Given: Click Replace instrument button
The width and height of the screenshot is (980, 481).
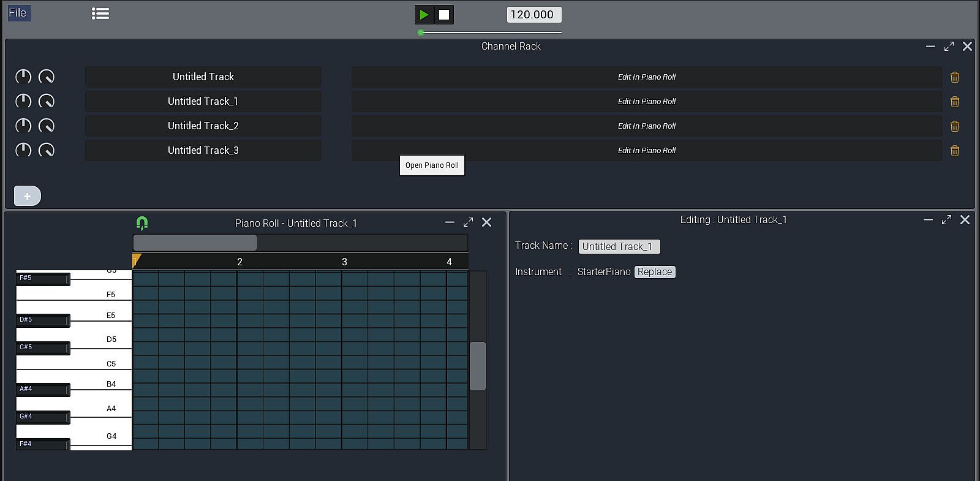Looking at the screenshot, I should pyautogui.click(x=654, y=272).
